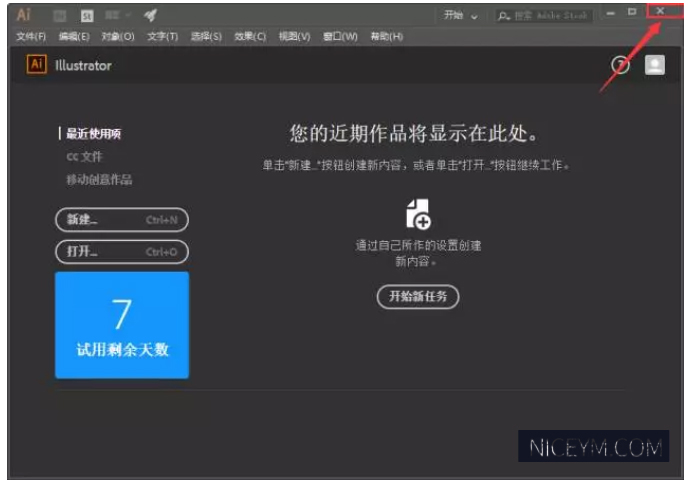Open the Arrange Documents dropdown

pos(118,15)
